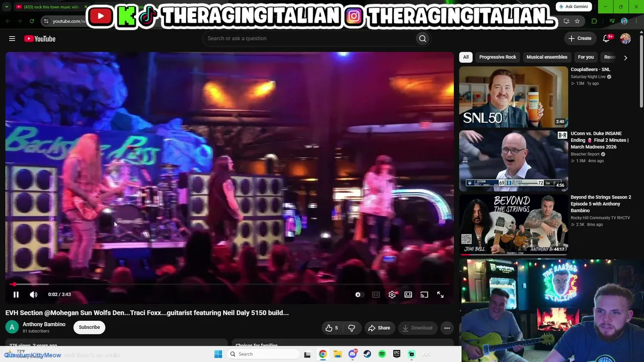Image resolution: width=644 pixels, height=362 pixels.
Task: Select the Progressive Rock chip
Action: [498, 57]
